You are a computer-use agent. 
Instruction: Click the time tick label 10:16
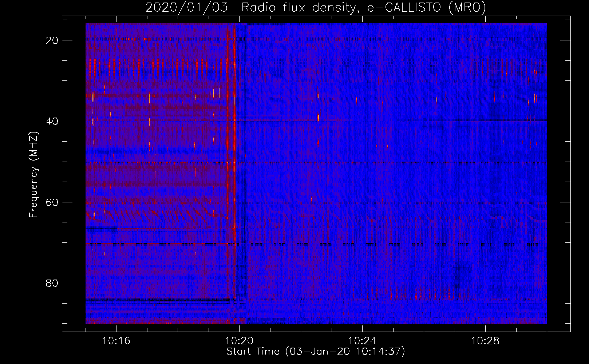point(116,341)
